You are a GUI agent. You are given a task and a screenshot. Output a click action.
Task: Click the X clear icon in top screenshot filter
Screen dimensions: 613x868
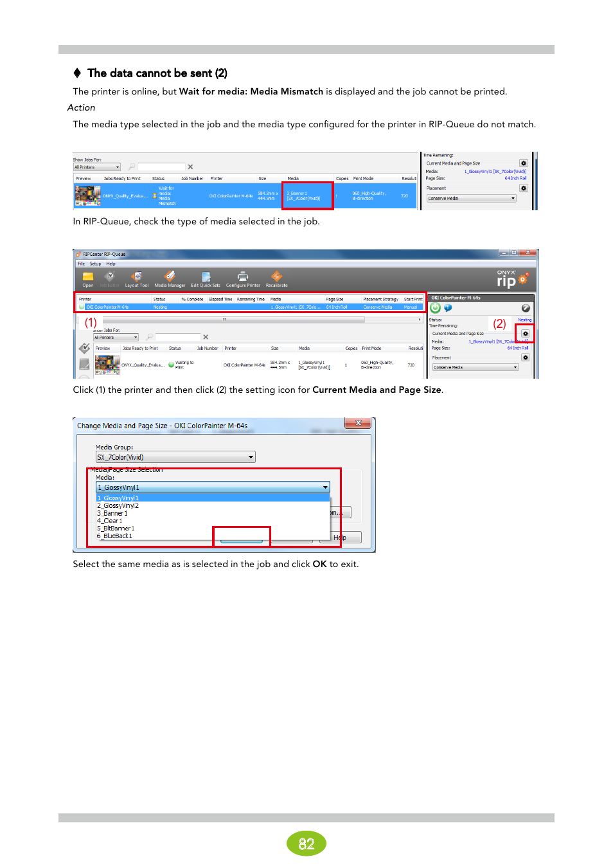(190, 167)
